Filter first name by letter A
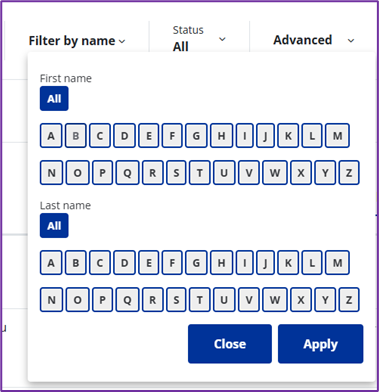The image size is (379, 392). tap(51, 135)
